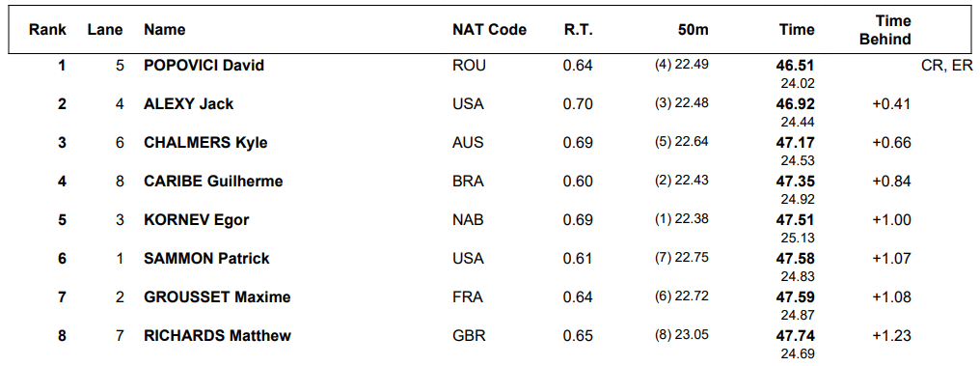Select CHALMERS Kyle in the results

click(205, 143)
